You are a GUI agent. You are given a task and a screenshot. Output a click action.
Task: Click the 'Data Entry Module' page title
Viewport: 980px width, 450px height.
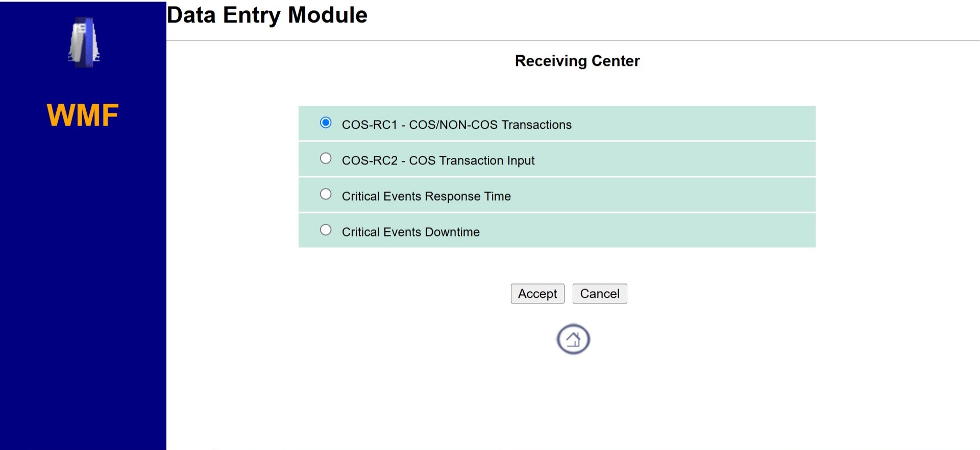click(x=267, y=15)
